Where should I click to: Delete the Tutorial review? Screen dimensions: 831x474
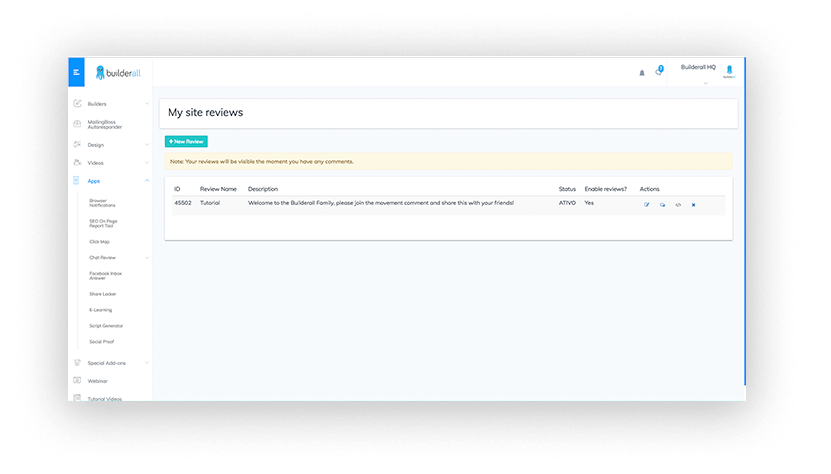[693, 204]
